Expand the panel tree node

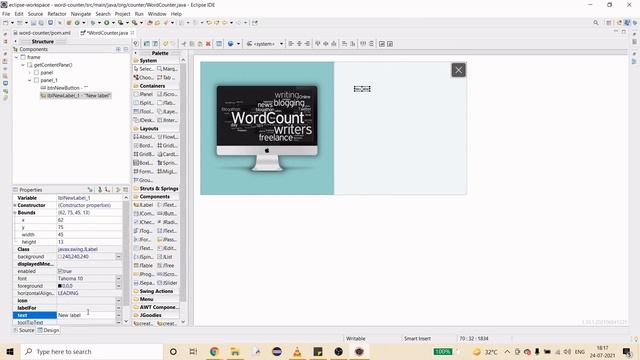[x=30, y=73]
